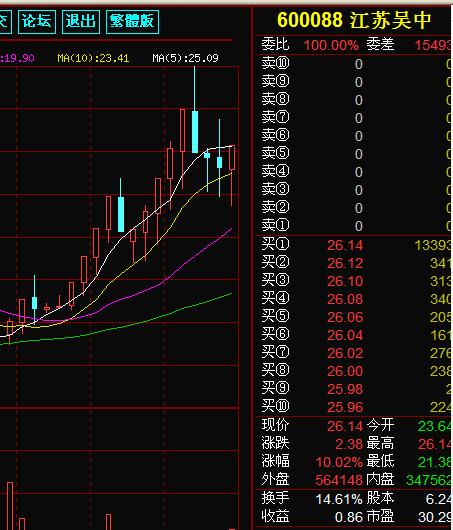The image size is (453, 530).
Task: Select the 卖⑩ ask row
Action: [x=353, y=64]
